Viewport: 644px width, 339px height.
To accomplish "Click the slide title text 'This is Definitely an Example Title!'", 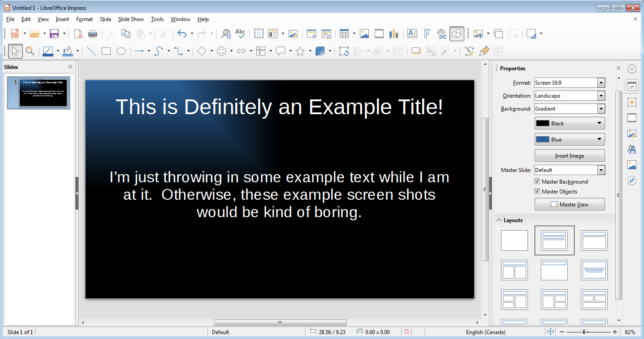I will click(x=280, y=107).
